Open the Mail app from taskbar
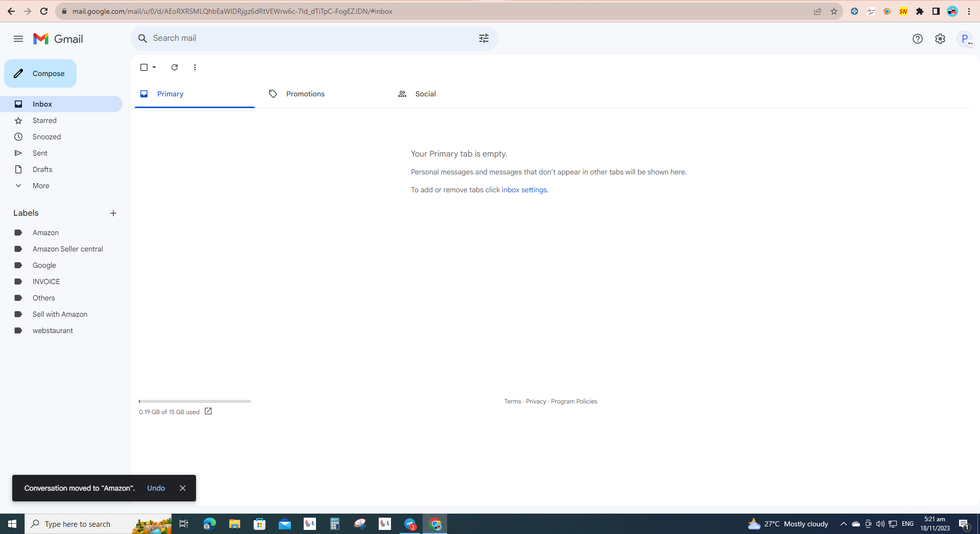 284,524
